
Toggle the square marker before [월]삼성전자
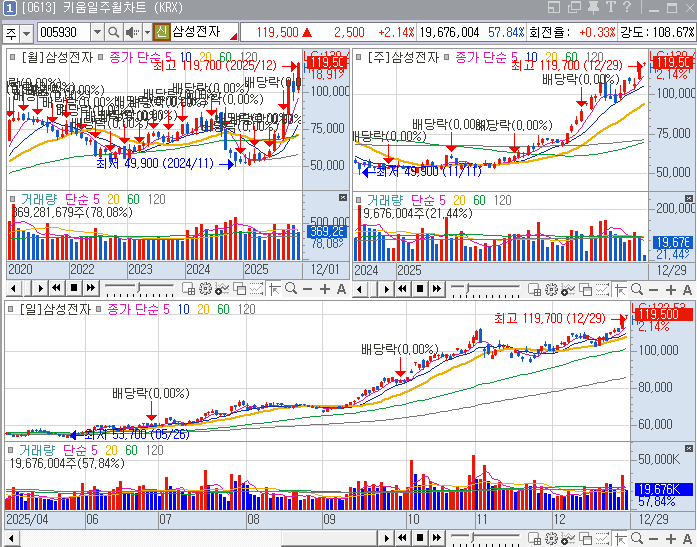tap(13, 57)
